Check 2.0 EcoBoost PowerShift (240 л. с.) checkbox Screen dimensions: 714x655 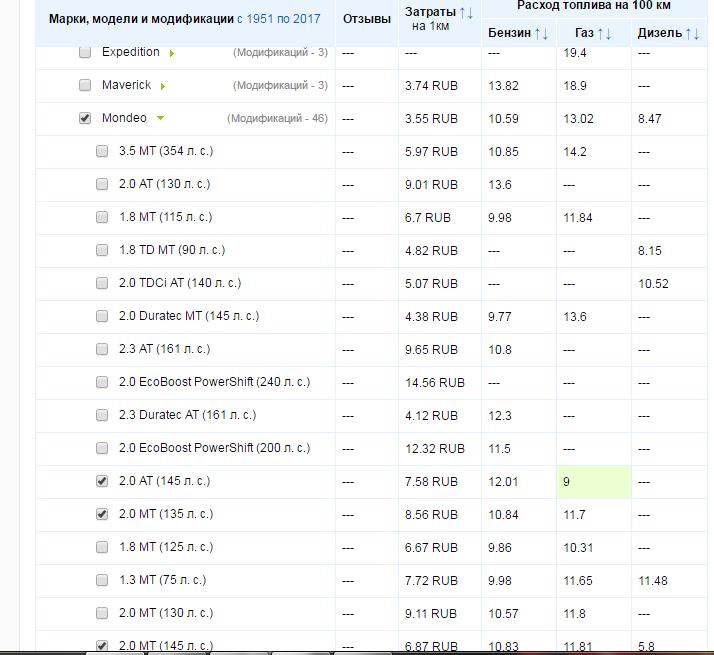pyautogui.click(x=102, y=382)
